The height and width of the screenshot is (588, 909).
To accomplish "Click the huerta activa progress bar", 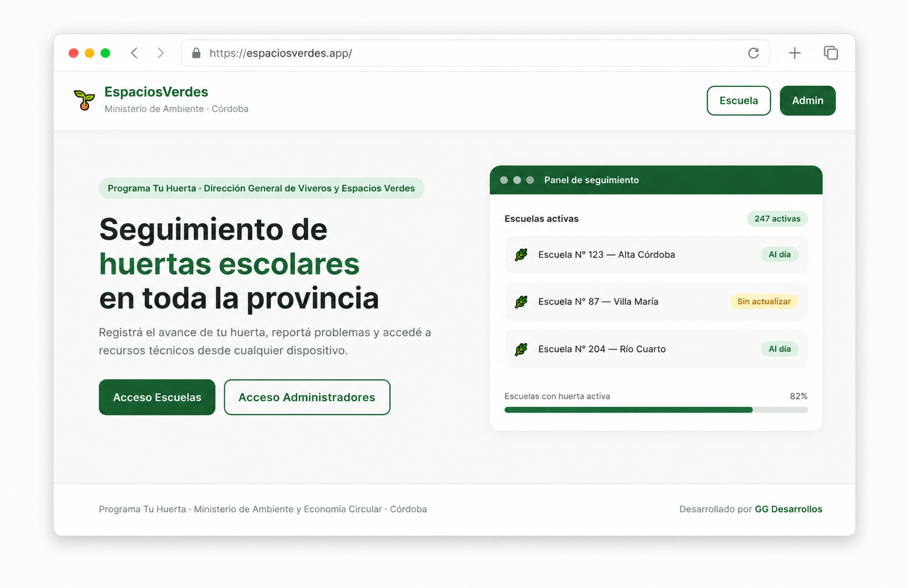I will click(x=656, y=410).
